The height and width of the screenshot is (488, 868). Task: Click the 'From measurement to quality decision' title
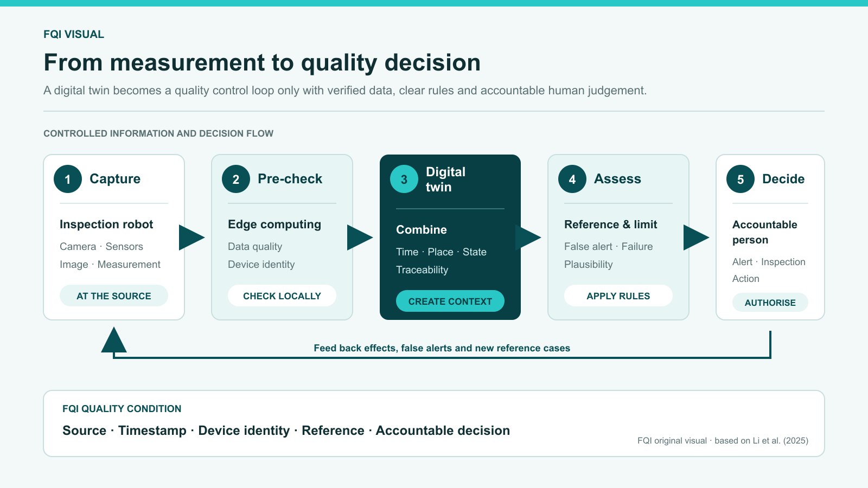pyautogui.click(x=262, y=63)
